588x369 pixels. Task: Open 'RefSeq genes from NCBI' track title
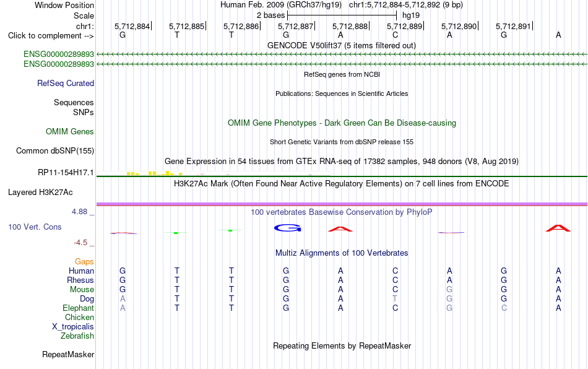tap(342, 74)
